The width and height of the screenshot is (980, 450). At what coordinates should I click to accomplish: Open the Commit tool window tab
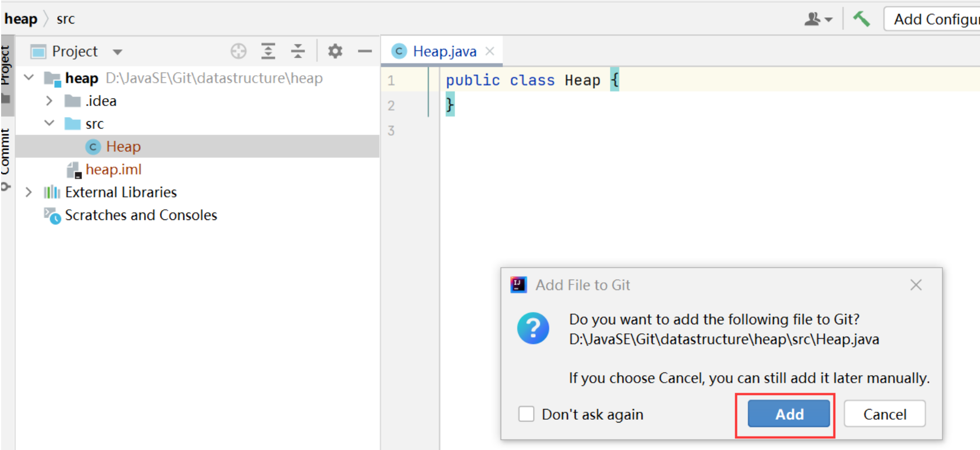coord(6,154)
